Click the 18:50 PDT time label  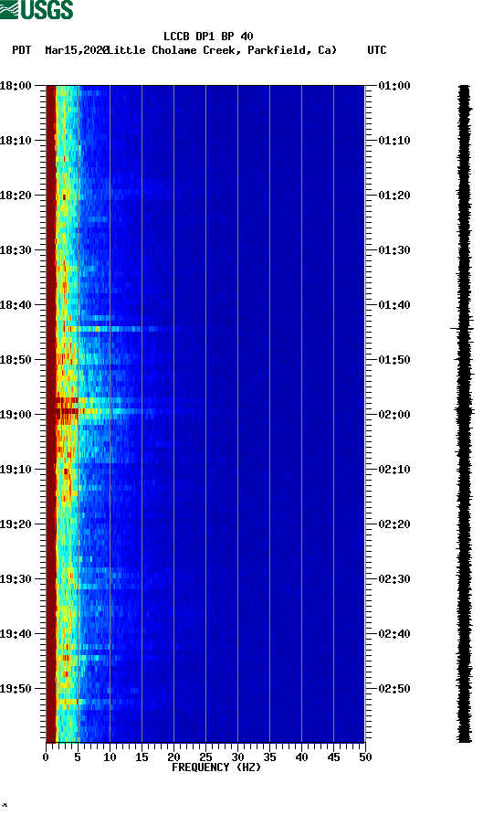coord(16,360)
